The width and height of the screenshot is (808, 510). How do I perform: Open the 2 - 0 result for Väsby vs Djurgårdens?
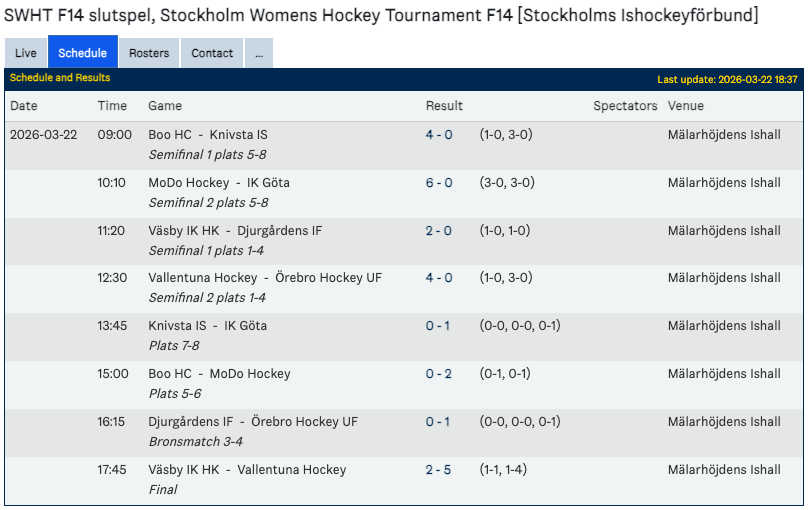439,231
